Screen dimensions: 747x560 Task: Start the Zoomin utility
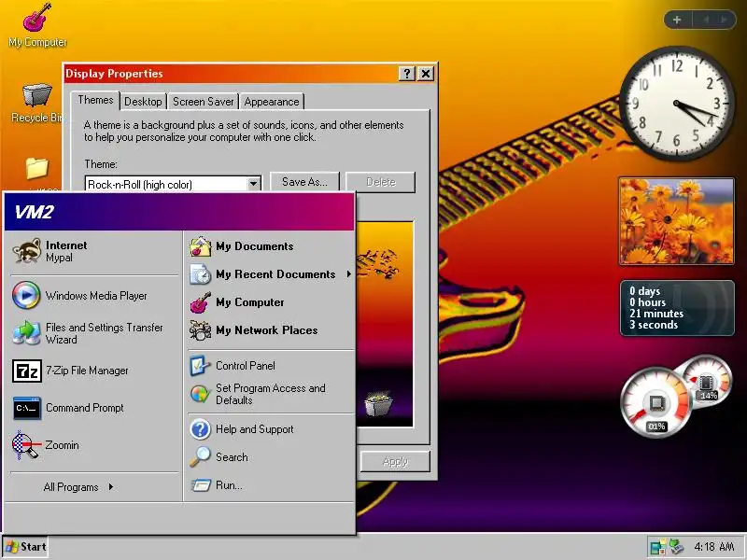[93, 445]
